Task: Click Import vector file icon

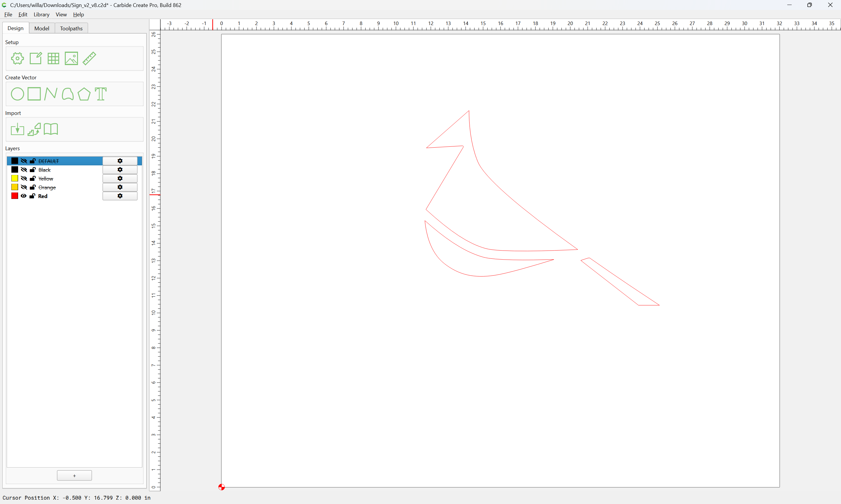Action: click(17, 129)
